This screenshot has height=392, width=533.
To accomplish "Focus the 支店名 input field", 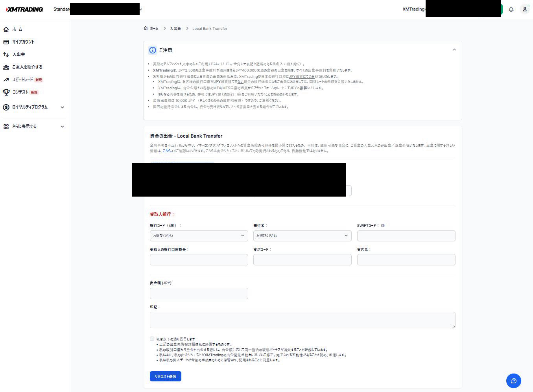I will [406, 259].
